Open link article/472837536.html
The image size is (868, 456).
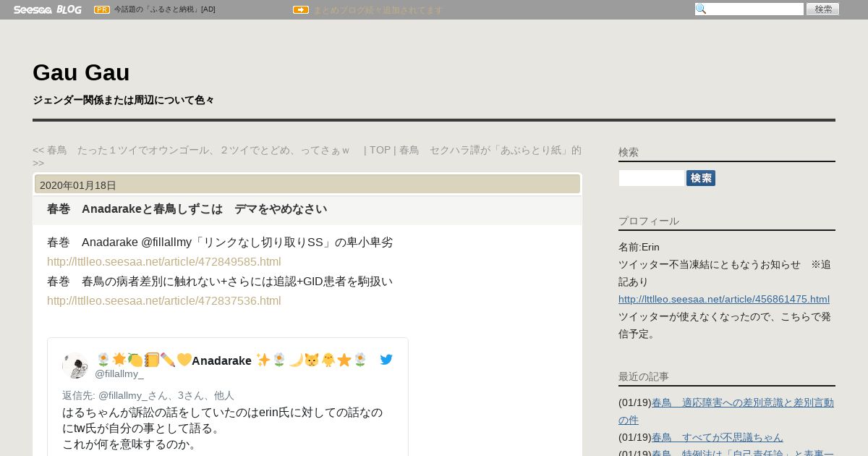click(x=164, y=301)
